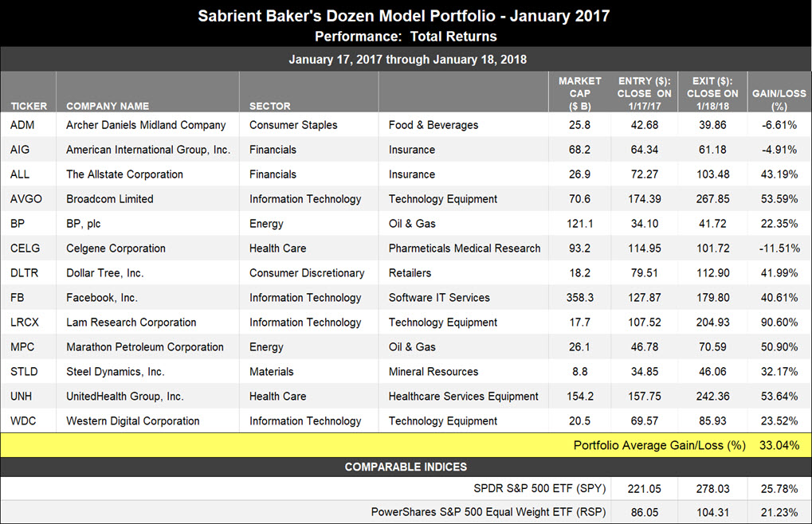Click the COMPARABLE INDICES section header
Viewport: 812px width, 524px height.
[406, 467]
